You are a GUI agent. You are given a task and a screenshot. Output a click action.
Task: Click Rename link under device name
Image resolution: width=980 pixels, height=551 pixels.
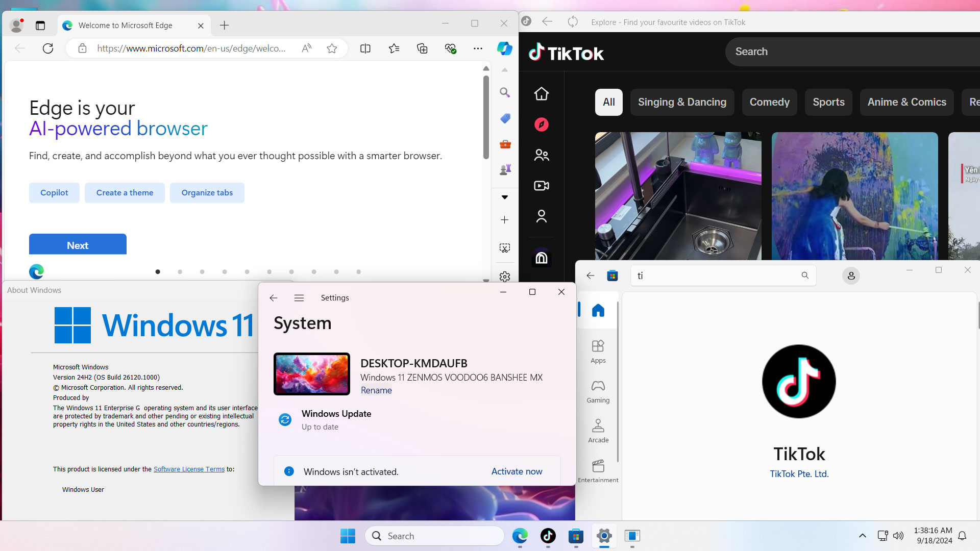[x=376, y=390]
